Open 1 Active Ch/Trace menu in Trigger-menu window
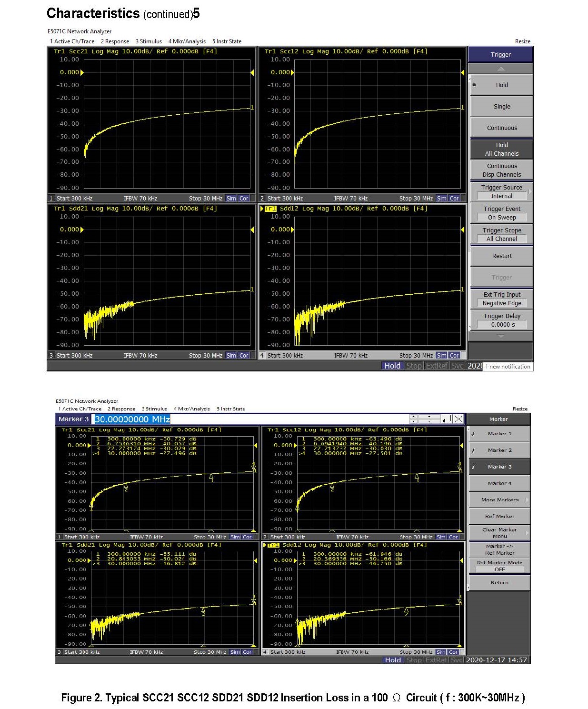588x709 pixels. click(72, 41)
